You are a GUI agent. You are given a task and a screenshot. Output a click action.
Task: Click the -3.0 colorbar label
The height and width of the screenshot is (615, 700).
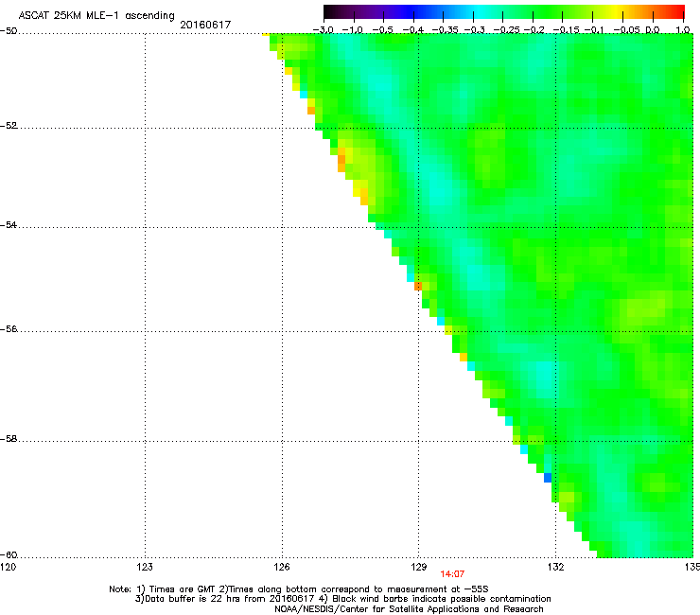[324, 30]
